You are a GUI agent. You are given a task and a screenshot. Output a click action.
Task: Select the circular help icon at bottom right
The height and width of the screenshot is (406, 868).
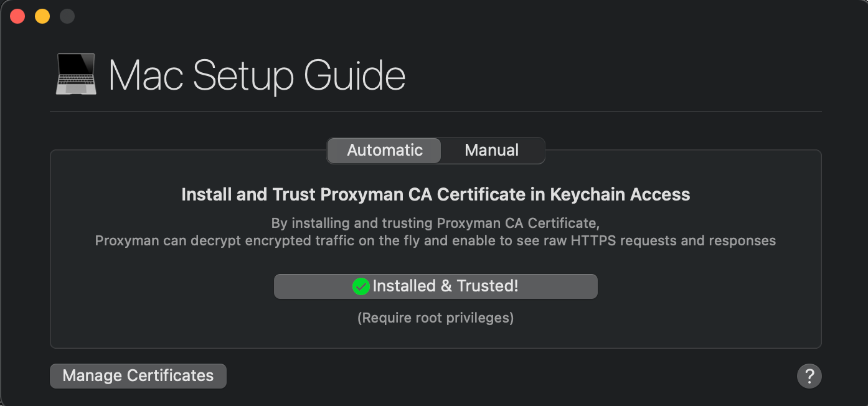click(x=809, y=375)
